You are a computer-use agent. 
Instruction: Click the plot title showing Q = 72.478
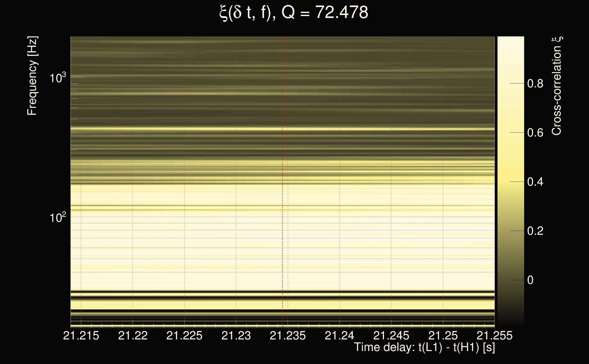pyautogui.click(x=294, y=13)
